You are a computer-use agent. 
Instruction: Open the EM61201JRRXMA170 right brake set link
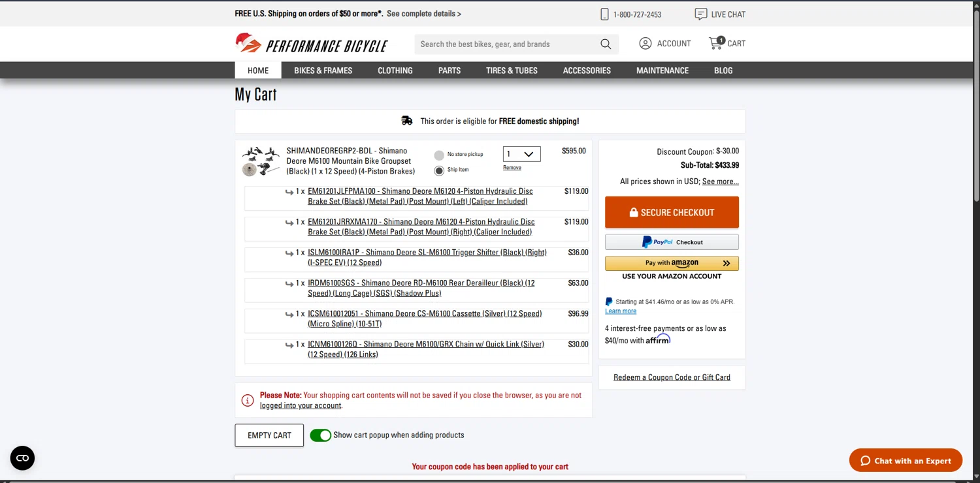421,226
